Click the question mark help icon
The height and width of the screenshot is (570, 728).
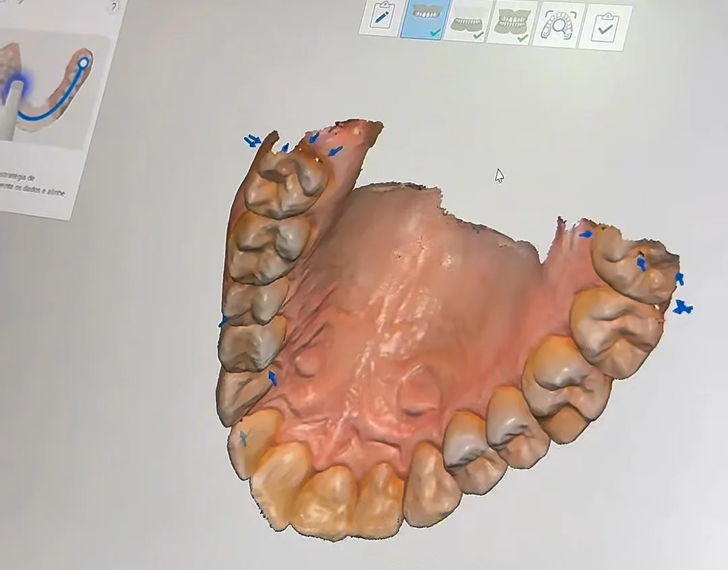point(115,6)
